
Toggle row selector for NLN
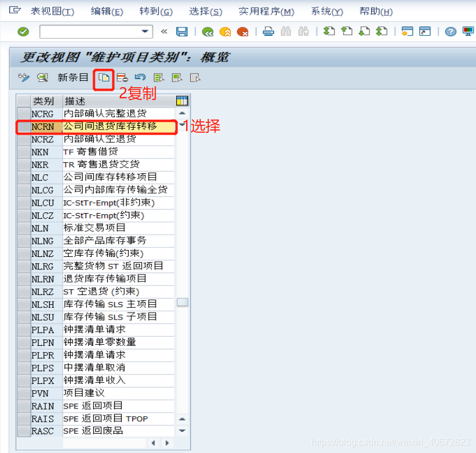click(x=23, y=228)
